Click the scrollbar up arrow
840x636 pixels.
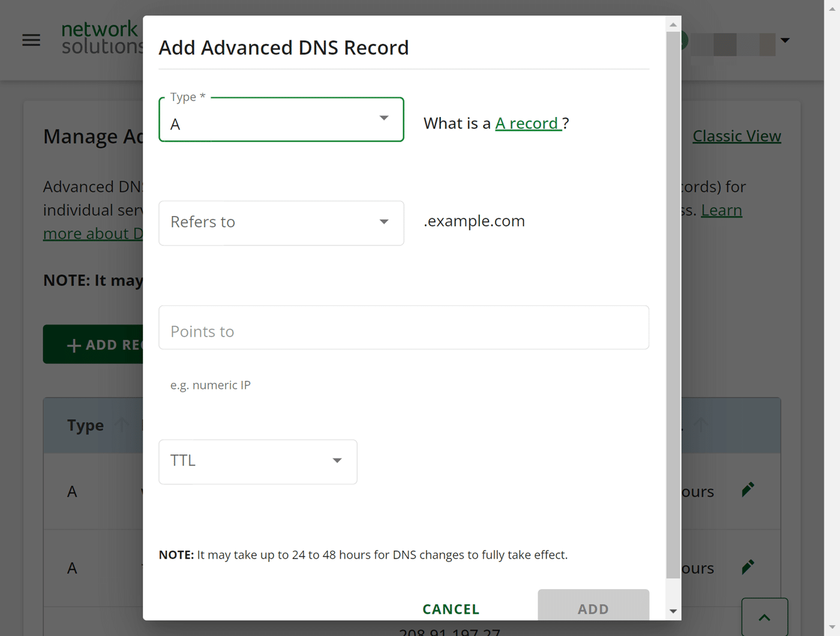[x=673, y=25]
